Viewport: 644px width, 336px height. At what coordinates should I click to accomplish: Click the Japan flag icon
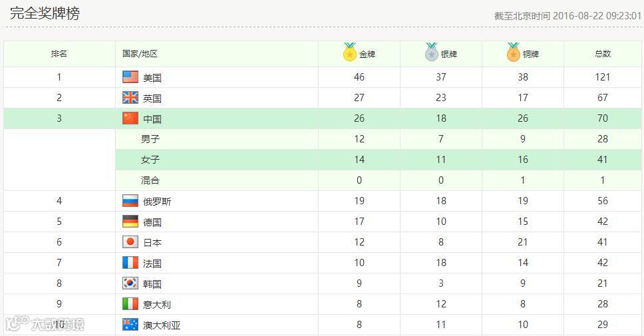130,242
